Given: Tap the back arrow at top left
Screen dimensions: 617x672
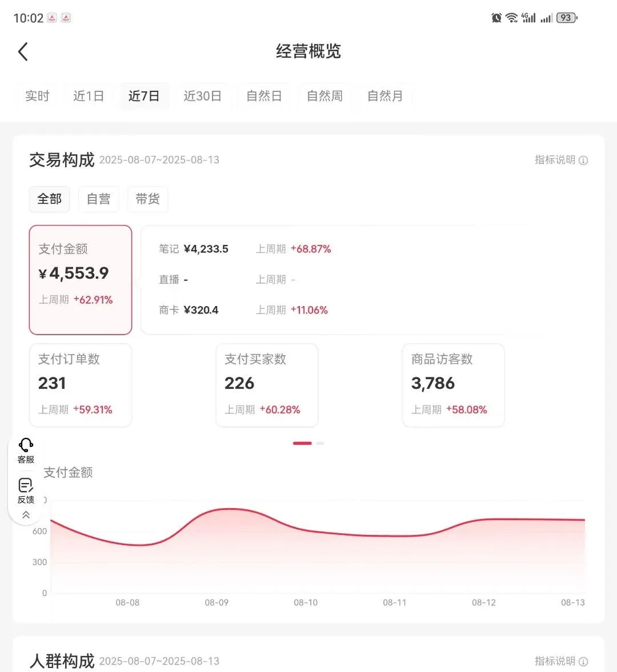Looking at the screenshot, I should tap(23, 51).
